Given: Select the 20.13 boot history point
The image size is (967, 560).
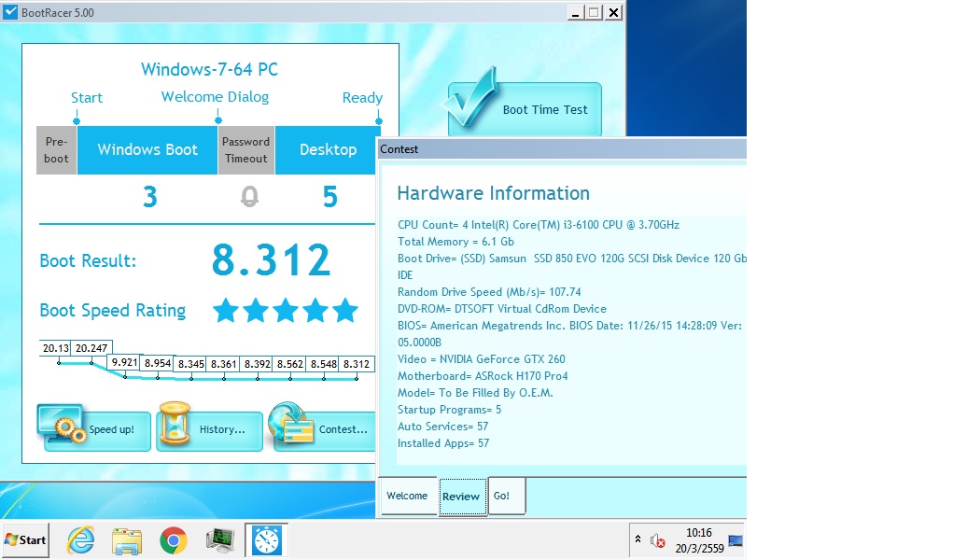Looking at the screenshot, I should [x=55, y=348].
